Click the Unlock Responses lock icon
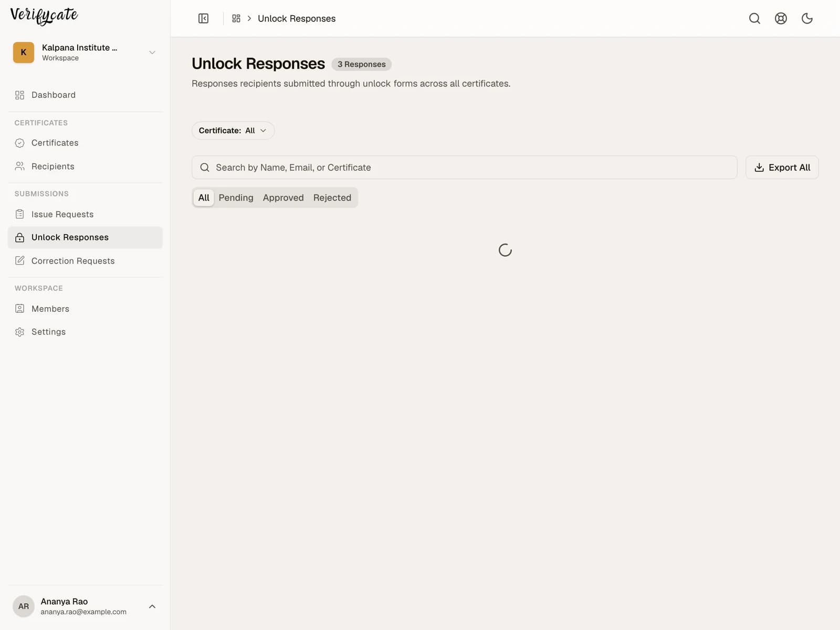840x630 pixels. (20, 237)
